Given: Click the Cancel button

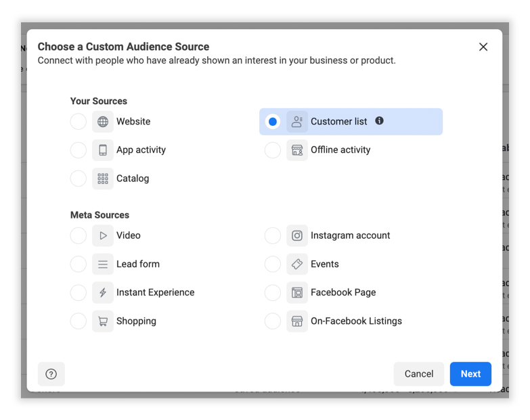Looking at the screenshot, I should point(419,374).
